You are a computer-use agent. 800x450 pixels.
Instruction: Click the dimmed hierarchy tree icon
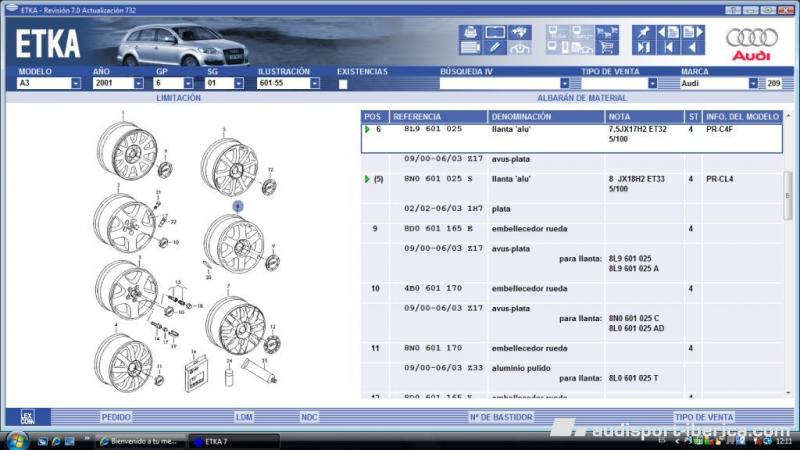(x=519, y=48)
